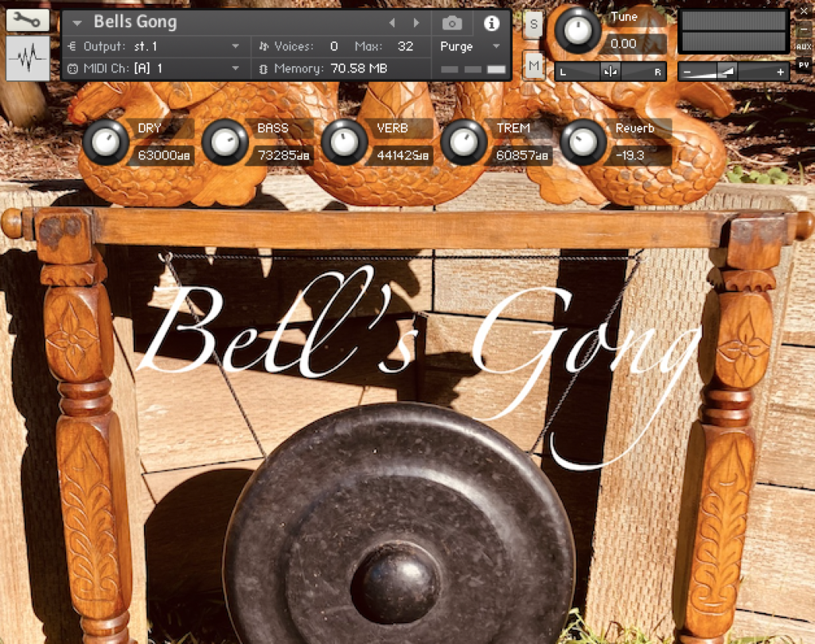Click the L-R pan slider
The image size is (815, 644).
[610, 72]
